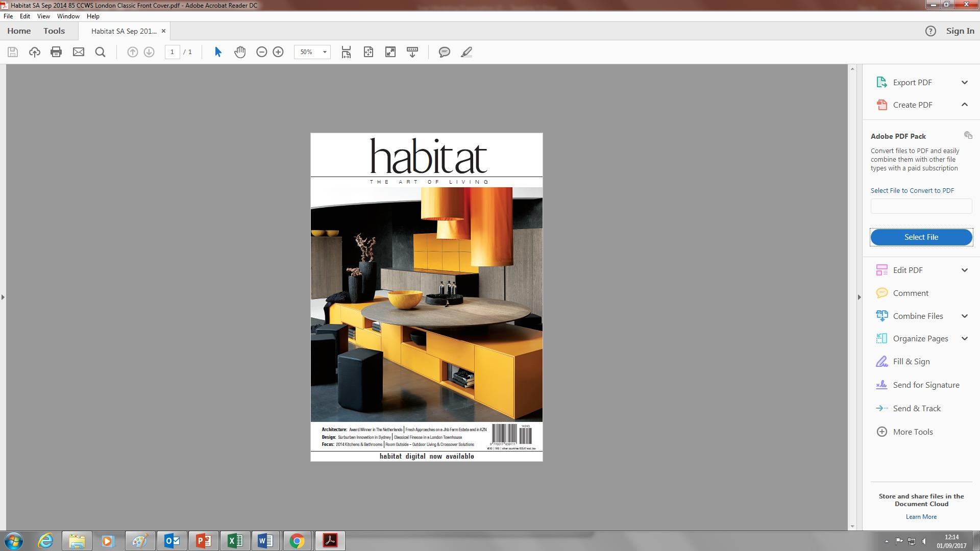Click the Zoom out minus icon
Image resolution: width=980 pixels, height=551 pixels.
coord(261,52)
